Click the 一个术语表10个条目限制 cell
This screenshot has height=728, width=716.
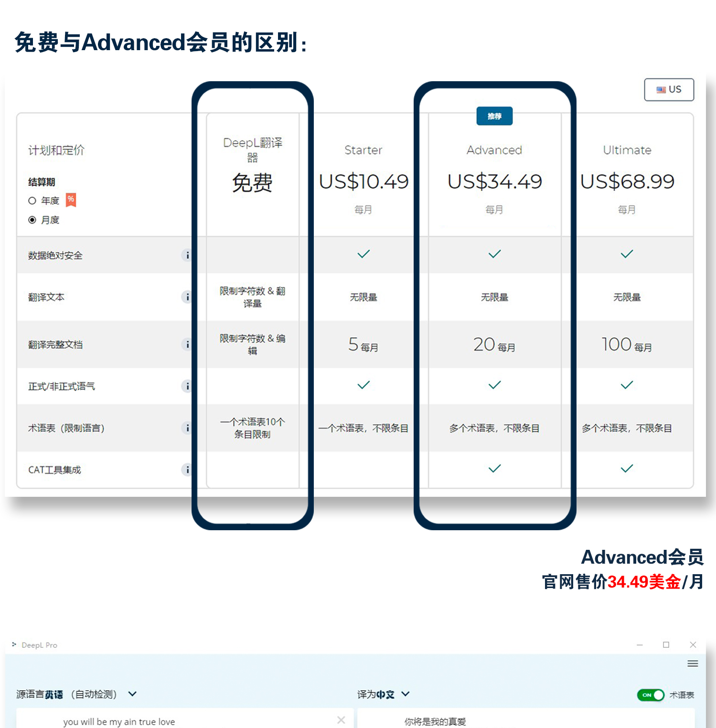252,428
